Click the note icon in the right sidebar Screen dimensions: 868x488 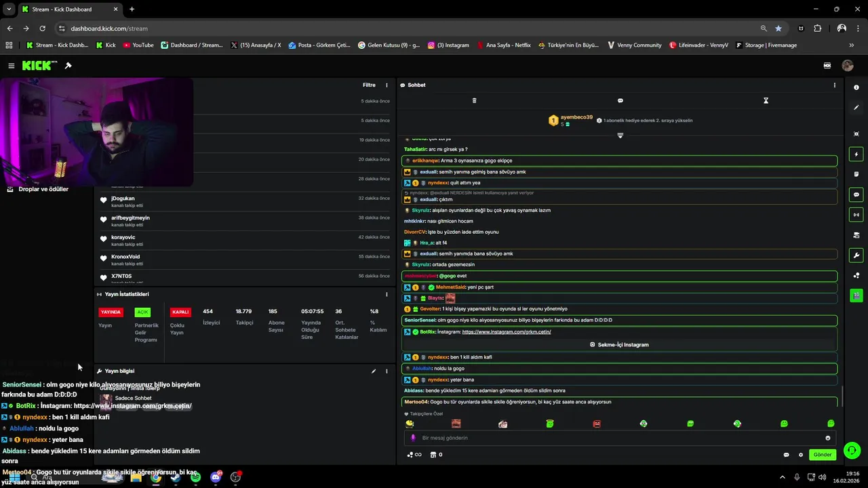click(856, 174)
